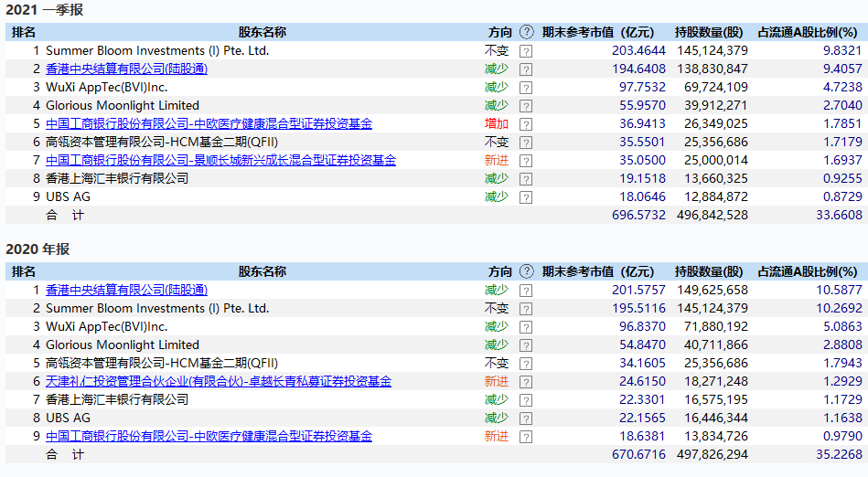
Task: Click the market value 203.4644
Action: [x=638, y=50]
